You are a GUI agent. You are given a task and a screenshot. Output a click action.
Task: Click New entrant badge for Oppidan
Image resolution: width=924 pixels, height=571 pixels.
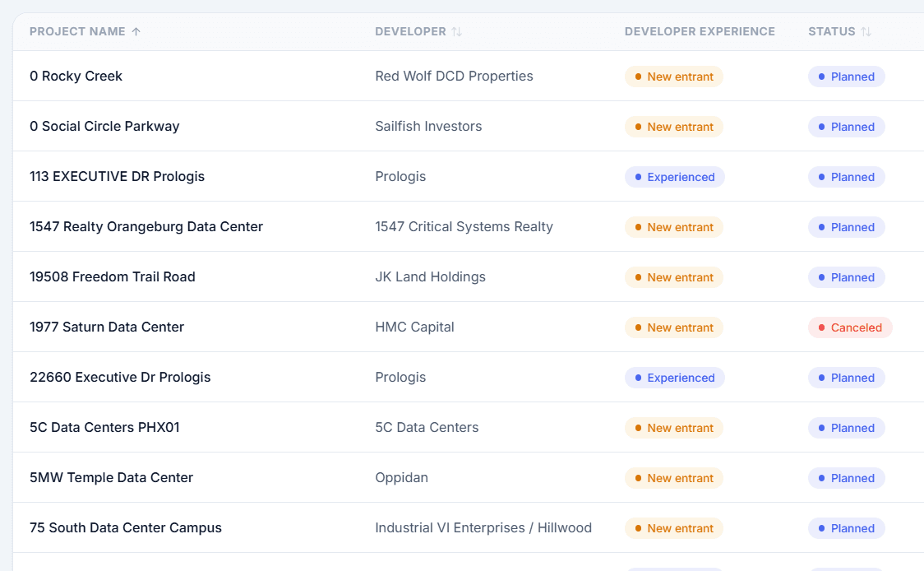tap(673, 478)
